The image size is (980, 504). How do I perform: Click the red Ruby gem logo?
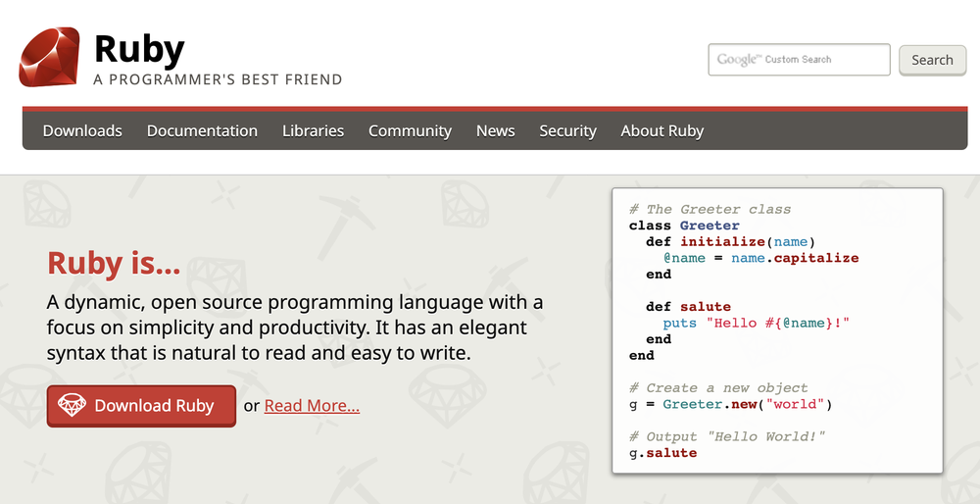tap(49, 57)
